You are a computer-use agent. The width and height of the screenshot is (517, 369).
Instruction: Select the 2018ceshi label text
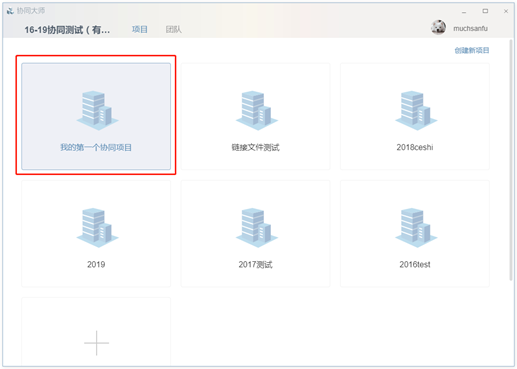point(415,147)
